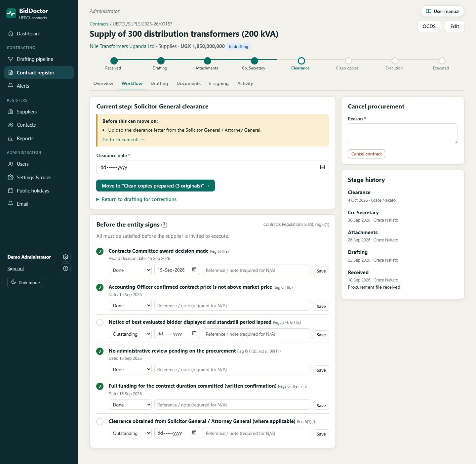Click the OCDS button
This screenshot has width=476, height=464.
click(x=429, y=26)
